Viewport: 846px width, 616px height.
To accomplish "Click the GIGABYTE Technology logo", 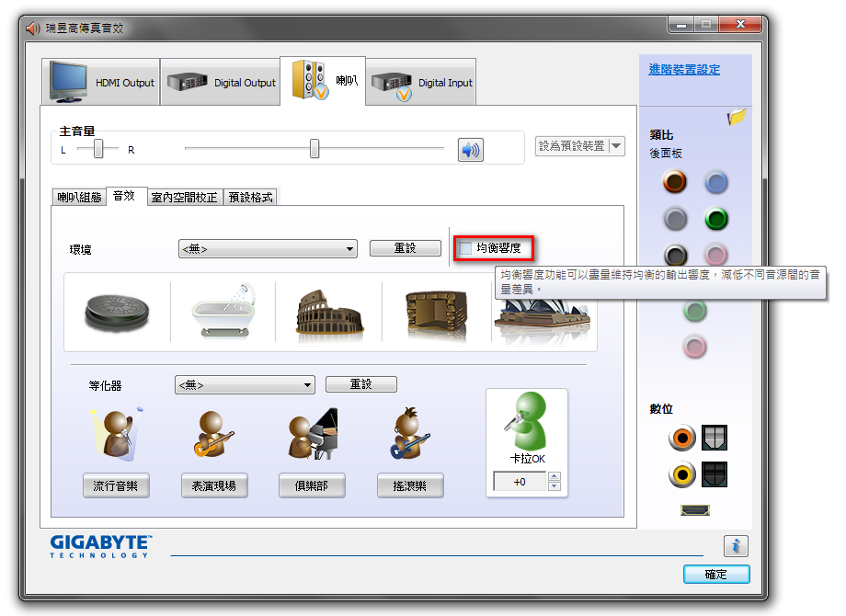I will [101, 546].
